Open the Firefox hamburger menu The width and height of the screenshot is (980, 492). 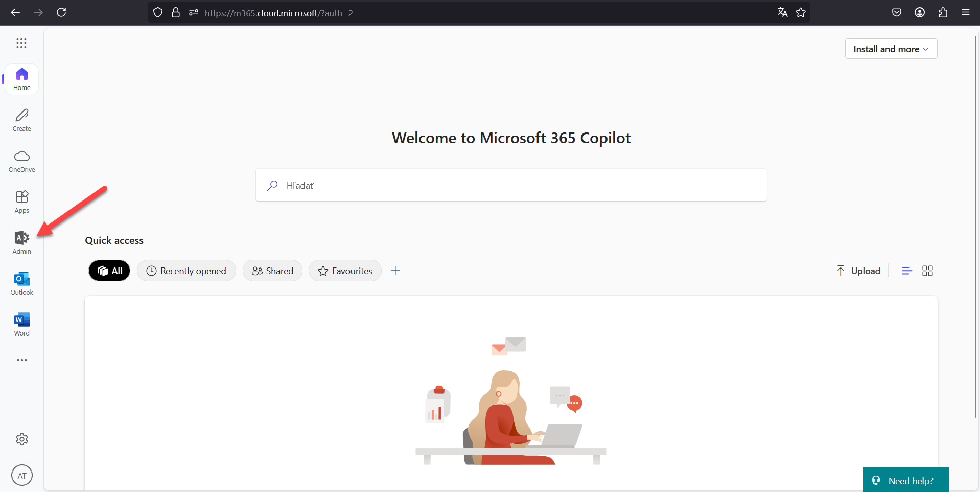(x=965, y=12)
